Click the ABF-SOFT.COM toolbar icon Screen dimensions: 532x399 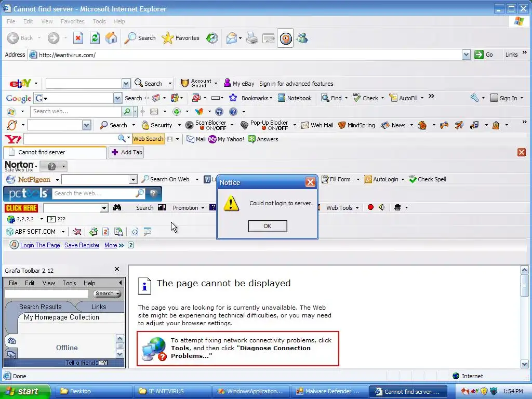9,232
